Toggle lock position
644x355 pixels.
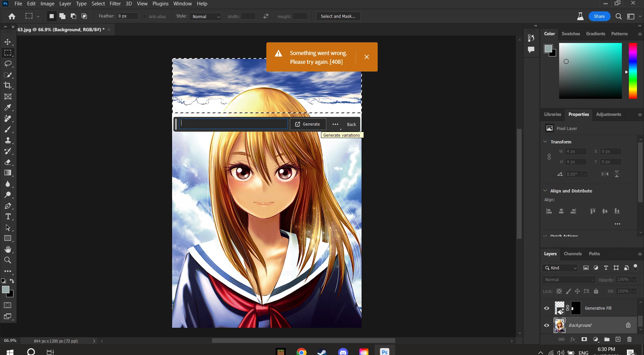coord(577,291)
